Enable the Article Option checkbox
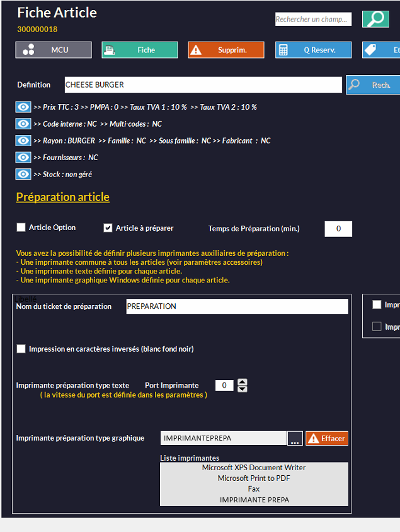400x532 pixels. tap(21, 228)
